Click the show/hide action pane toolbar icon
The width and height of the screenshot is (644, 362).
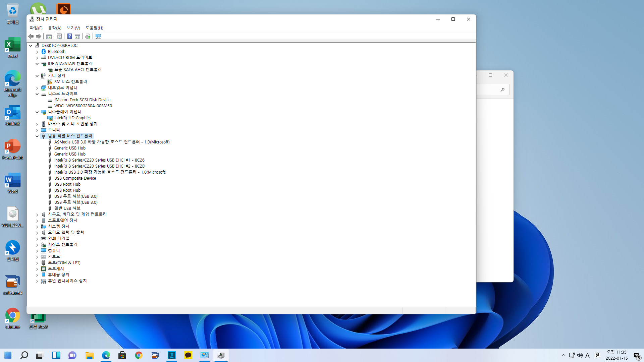[x=77, y=36]
